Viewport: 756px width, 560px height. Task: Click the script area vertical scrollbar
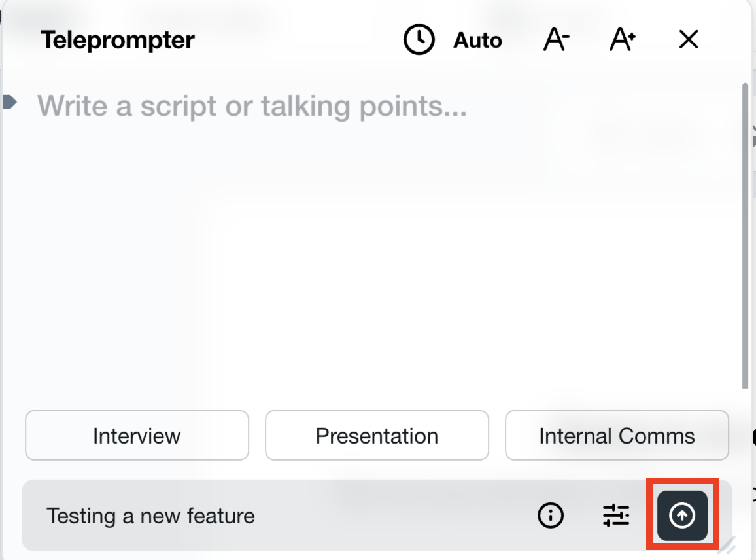click(746, 236)
